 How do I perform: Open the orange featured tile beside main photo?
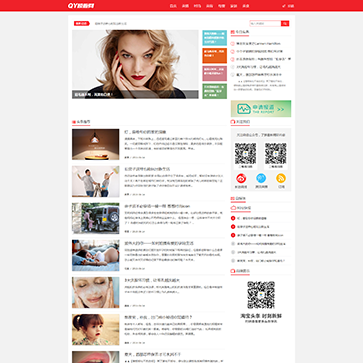[214, 55]
